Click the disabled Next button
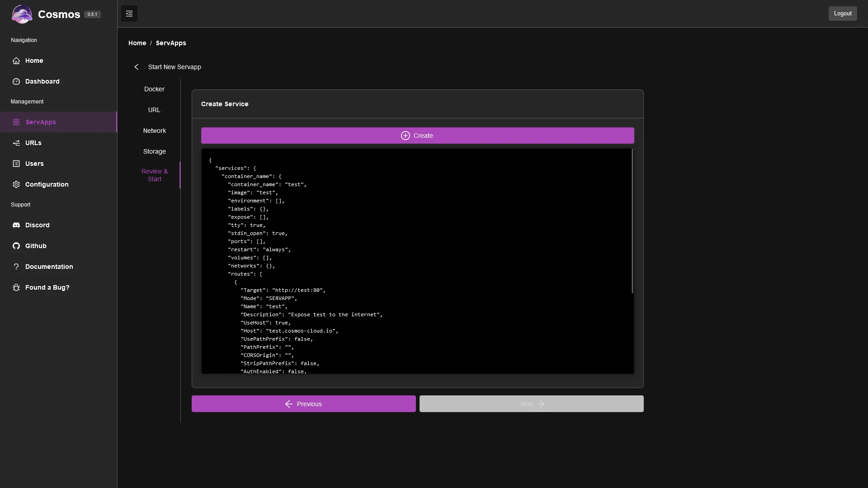 [x=531, y=404]
